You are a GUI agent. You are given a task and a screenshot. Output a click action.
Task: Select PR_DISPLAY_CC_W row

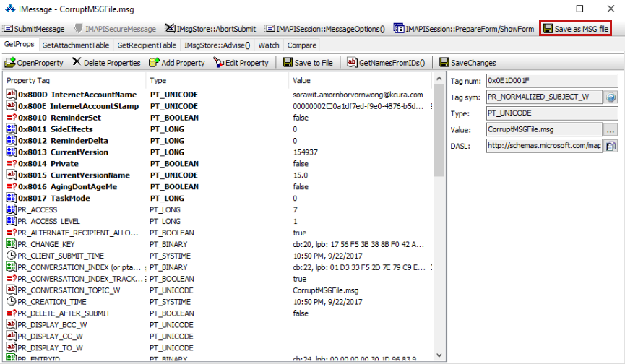[218, 337]
